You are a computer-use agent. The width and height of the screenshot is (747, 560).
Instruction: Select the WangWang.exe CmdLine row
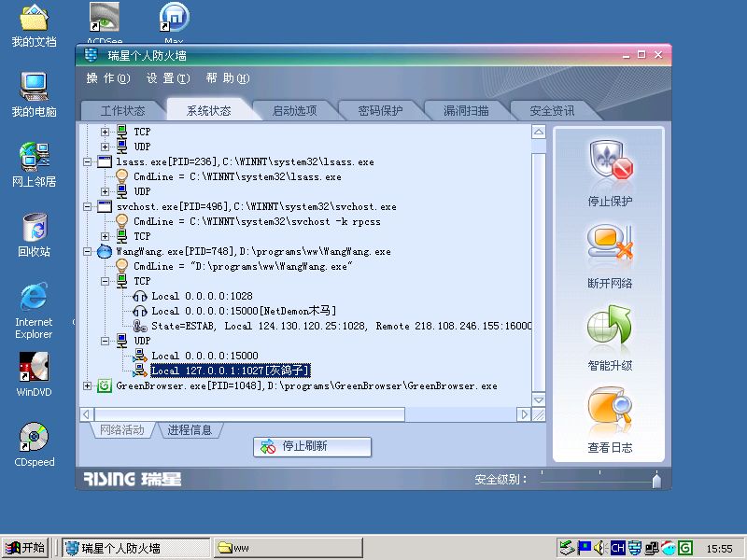(243, 266)
